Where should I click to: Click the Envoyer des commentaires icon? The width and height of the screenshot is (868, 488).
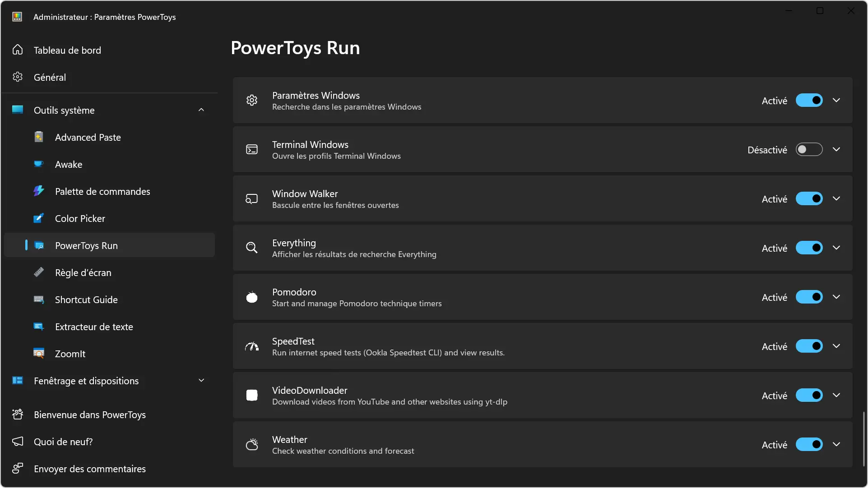tap(18, 468)
